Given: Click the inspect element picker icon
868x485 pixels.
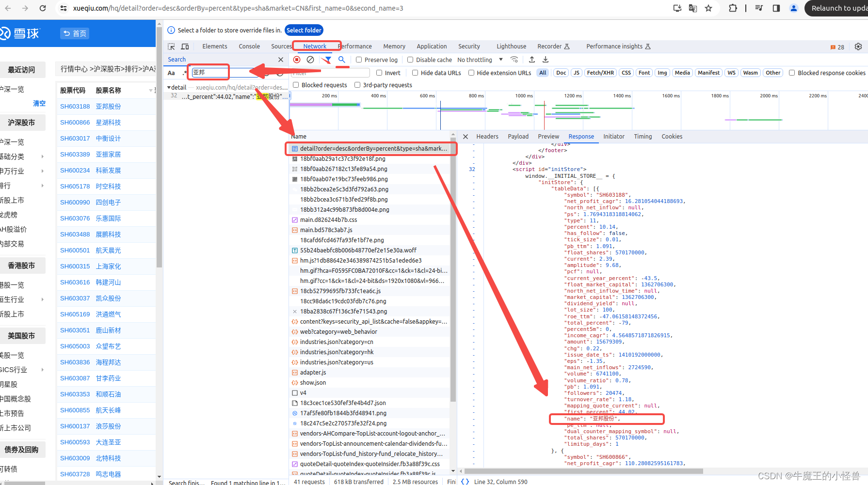Looking at the screenshot, I should click(171, 47).
